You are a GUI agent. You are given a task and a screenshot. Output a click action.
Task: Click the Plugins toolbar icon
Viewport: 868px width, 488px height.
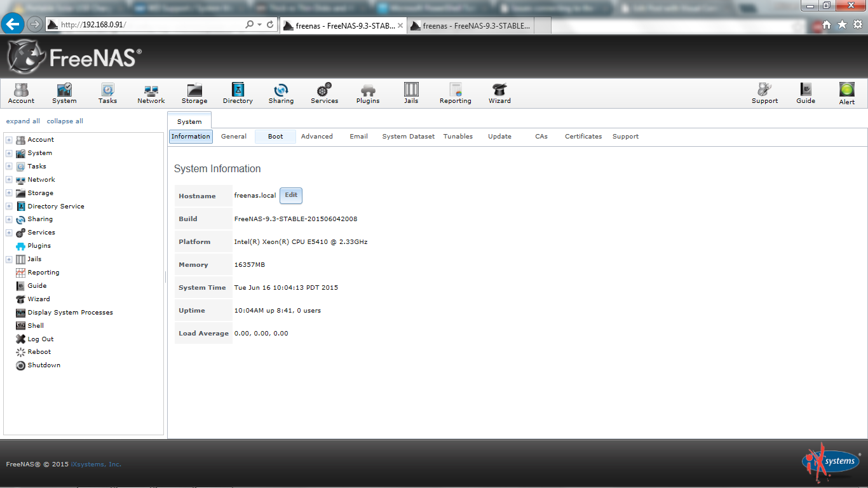[x=368, y=93]
